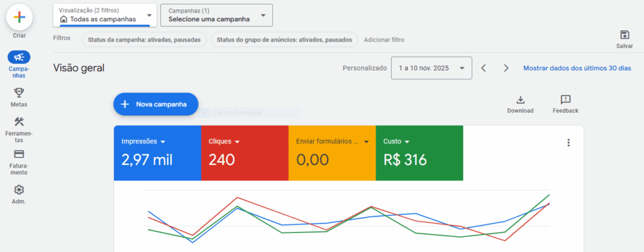Open Campanhas in the sidebar

pyautogui.click(x=19, y=57)
